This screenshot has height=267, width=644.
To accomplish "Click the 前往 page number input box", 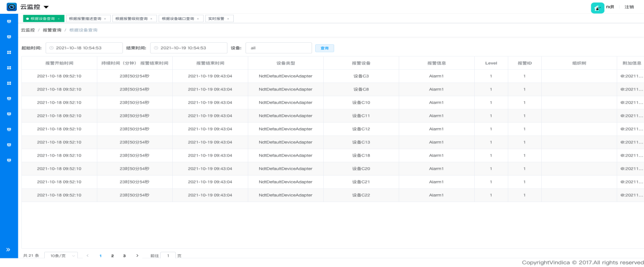I will click(x=168, y=255).
